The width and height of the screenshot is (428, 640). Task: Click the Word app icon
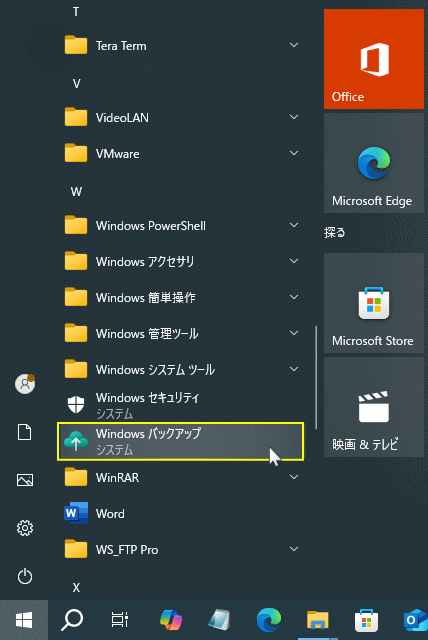(x=76, y=513)
